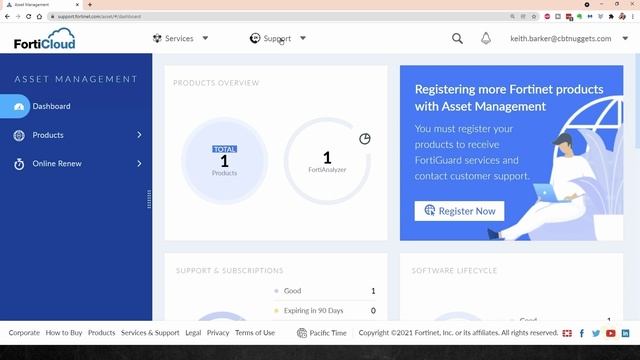Click the page vertical scrollbar
The width and height of the screenshot is (640, 360).
637,102
